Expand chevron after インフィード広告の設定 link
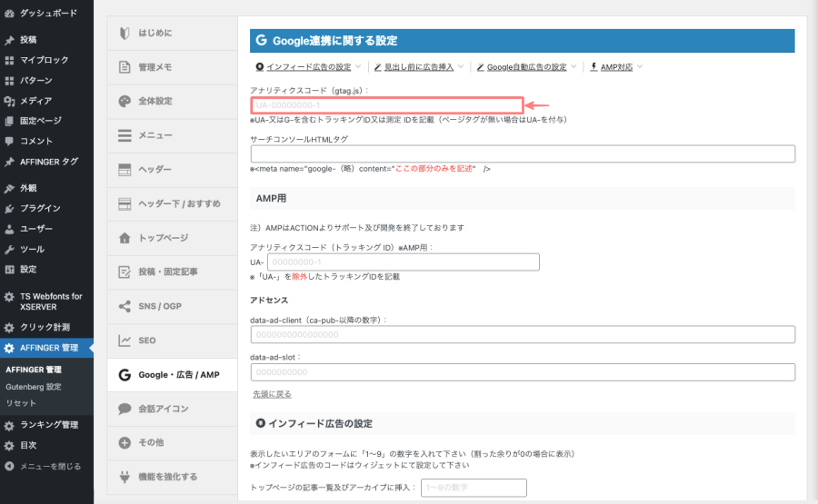This screenshot has width=818, height=504. coord(358,66)
